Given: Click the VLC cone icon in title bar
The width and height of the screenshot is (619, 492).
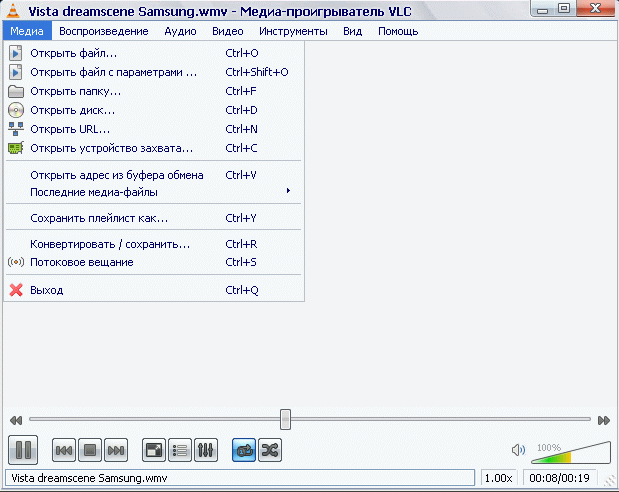Looking at the screenshot, I should click(13, 11).
